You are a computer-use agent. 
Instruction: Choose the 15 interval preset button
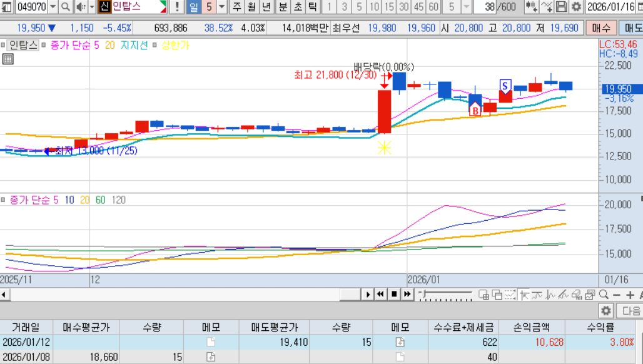(x=389, y=6)
